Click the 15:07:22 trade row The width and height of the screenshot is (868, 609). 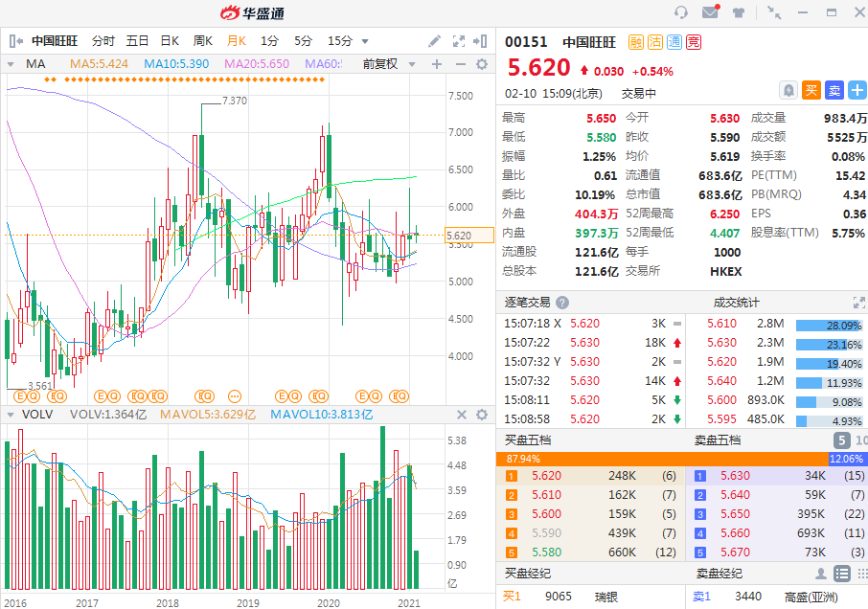click(x=591, y=343)
